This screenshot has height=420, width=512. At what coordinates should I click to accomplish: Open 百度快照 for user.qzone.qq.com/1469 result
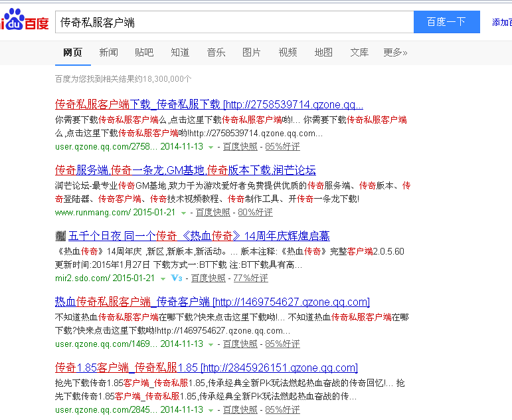[240, 344]
